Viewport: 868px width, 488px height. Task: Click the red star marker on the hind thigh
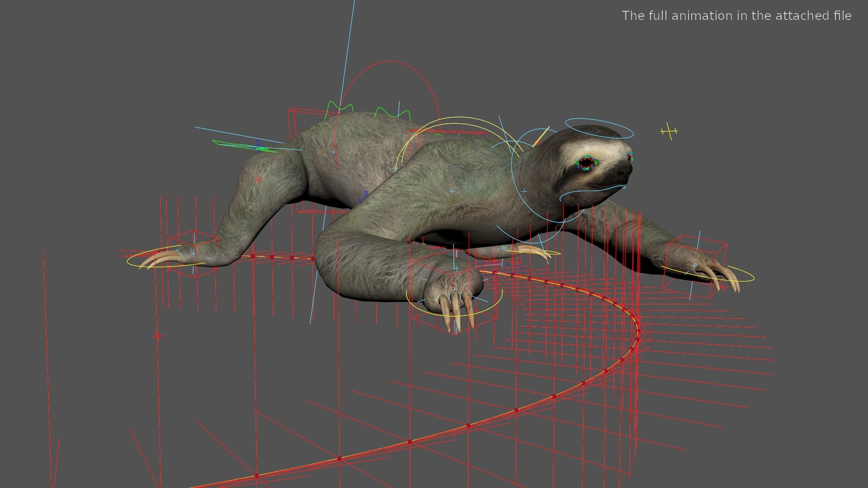(x=258, y=180)
